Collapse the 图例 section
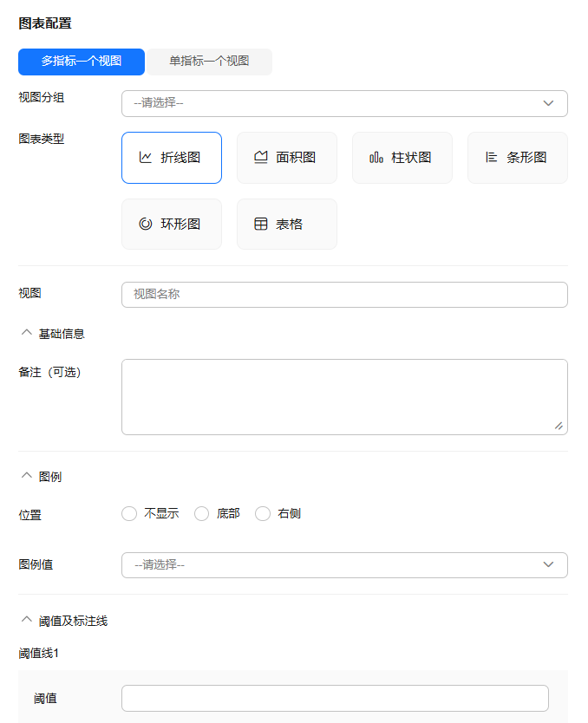This screenshot has height=723, width=588. [26, 476]
